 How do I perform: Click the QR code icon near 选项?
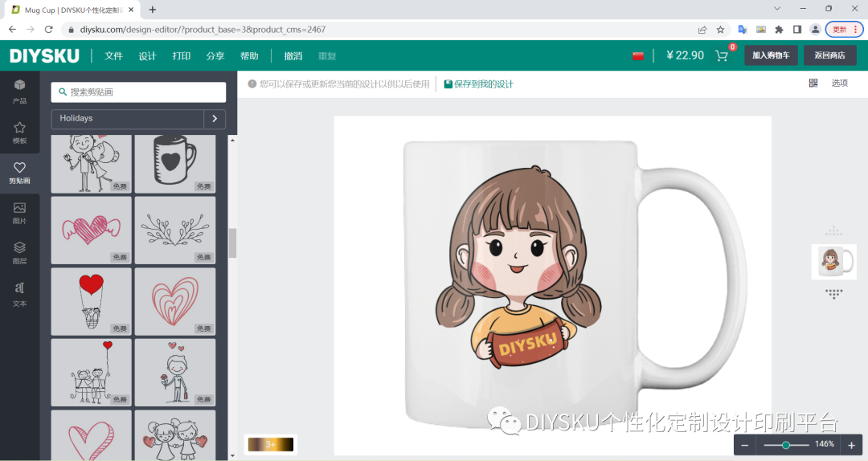(x=813, y=83)
